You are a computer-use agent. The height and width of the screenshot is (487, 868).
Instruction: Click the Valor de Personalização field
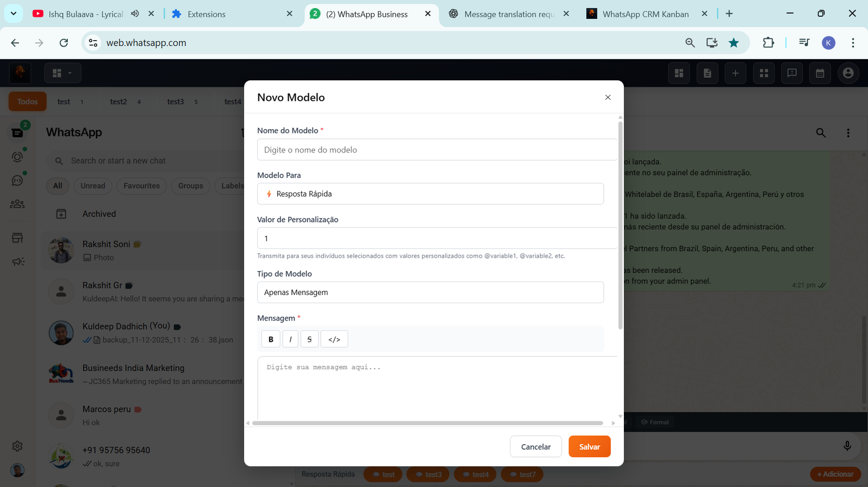437,238
